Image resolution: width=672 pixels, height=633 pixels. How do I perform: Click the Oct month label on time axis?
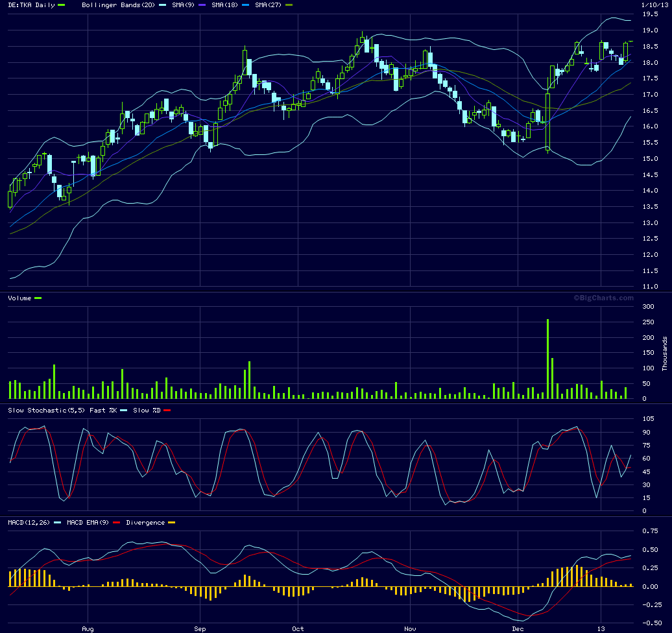tap(298, 628)
